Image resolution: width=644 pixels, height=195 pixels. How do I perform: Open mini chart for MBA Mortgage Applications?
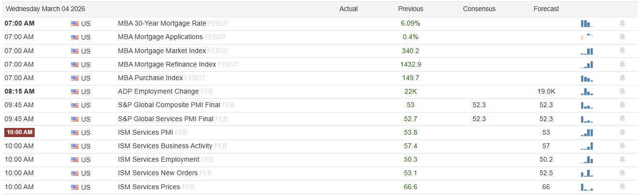[x=587, y=37]
